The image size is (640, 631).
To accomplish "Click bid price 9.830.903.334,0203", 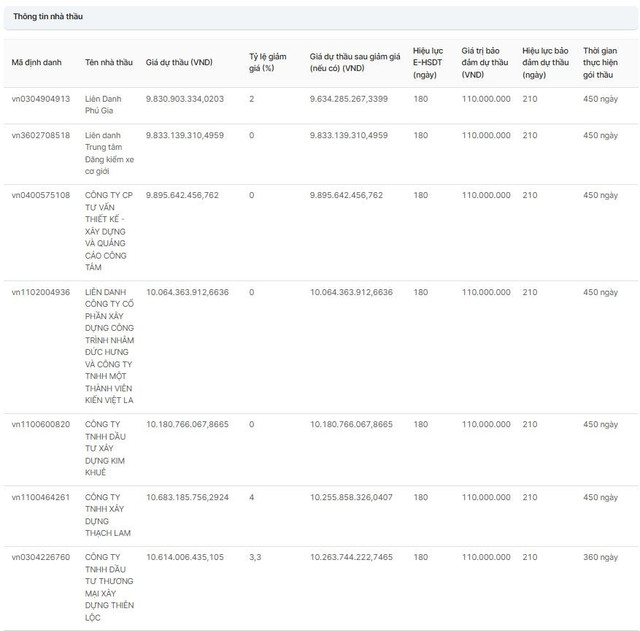I will click(x=185, y=99).
